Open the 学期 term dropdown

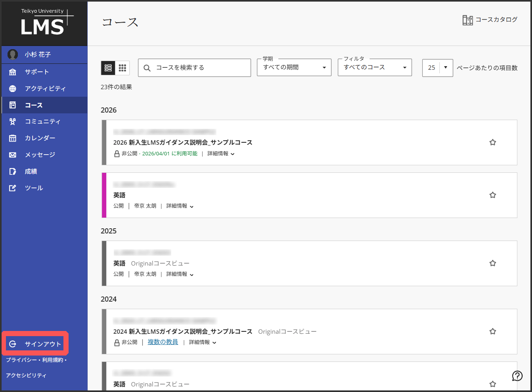pos(294,68)
